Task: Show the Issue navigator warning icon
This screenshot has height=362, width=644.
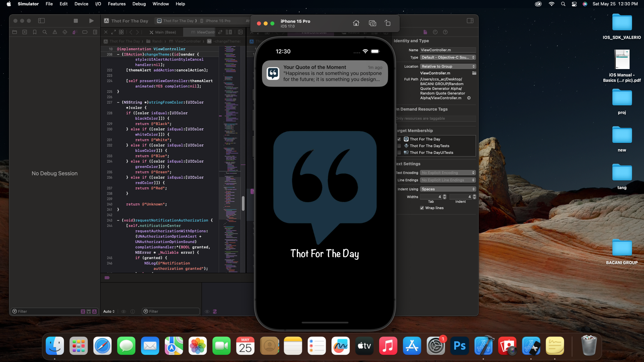Action: coord(55,32)
